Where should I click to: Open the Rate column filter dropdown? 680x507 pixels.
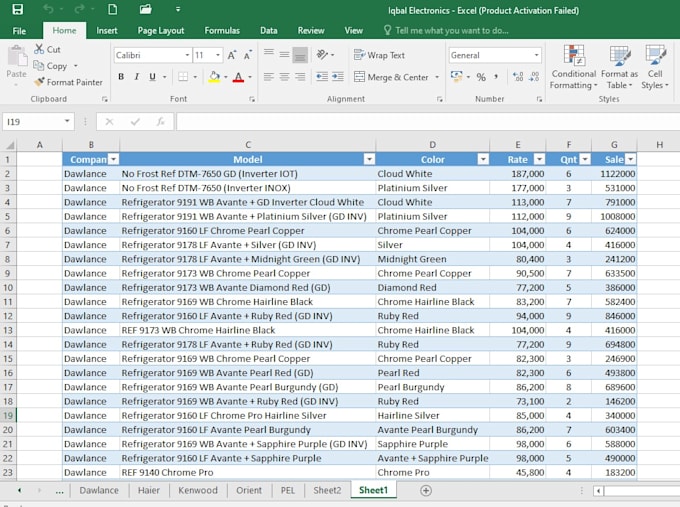[x=539, y=160]
